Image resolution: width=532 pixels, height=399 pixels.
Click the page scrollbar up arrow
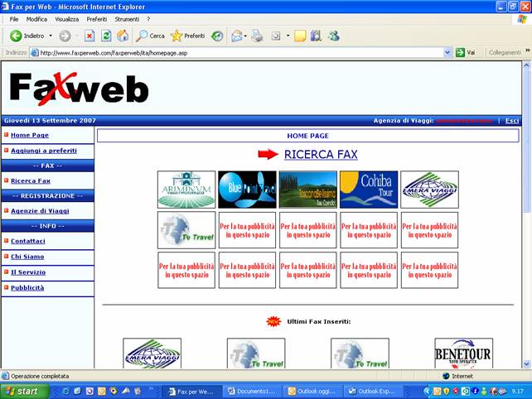(x=526, y=65)
